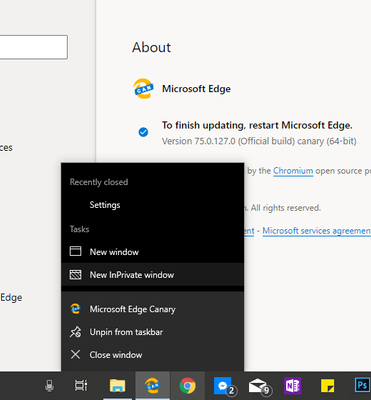Click the Edge Canary logo in About
This screenshot has height=400, width=371.
[143, 88]
